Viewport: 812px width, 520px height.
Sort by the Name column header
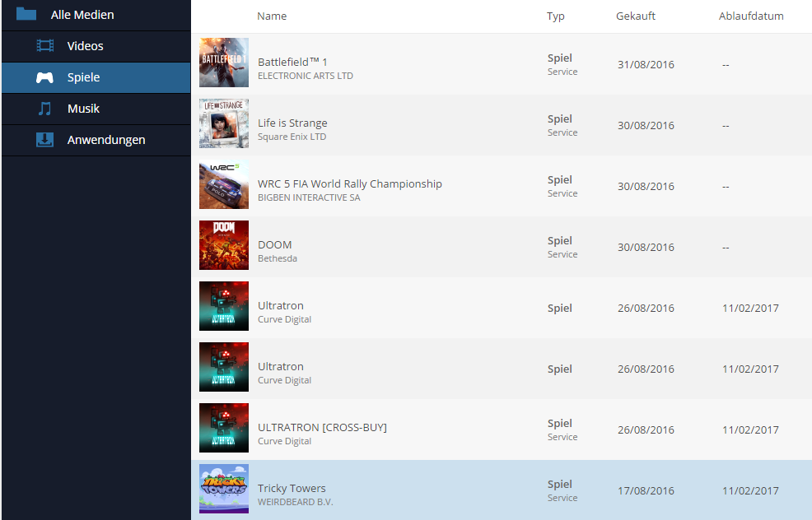(272, 16)
